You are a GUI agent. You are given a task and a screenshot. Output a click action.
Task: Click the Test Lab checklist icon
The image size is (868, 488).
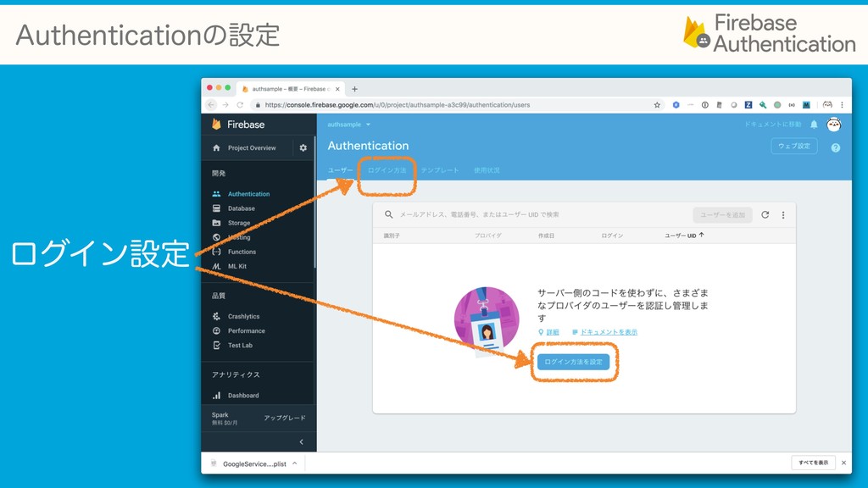click(x=216, y=346)
